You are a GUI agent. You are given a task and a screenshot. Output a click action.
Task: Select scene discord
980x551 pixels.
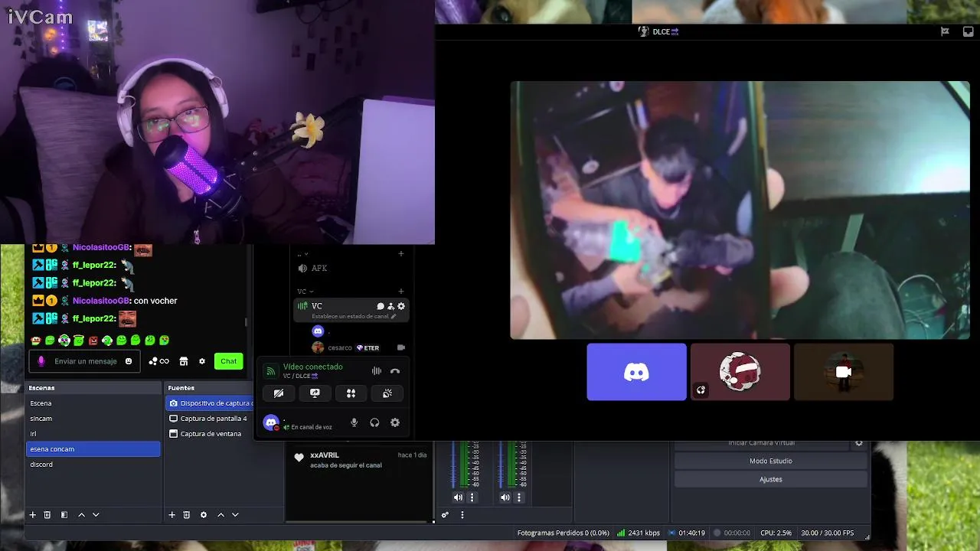(93, 465)
